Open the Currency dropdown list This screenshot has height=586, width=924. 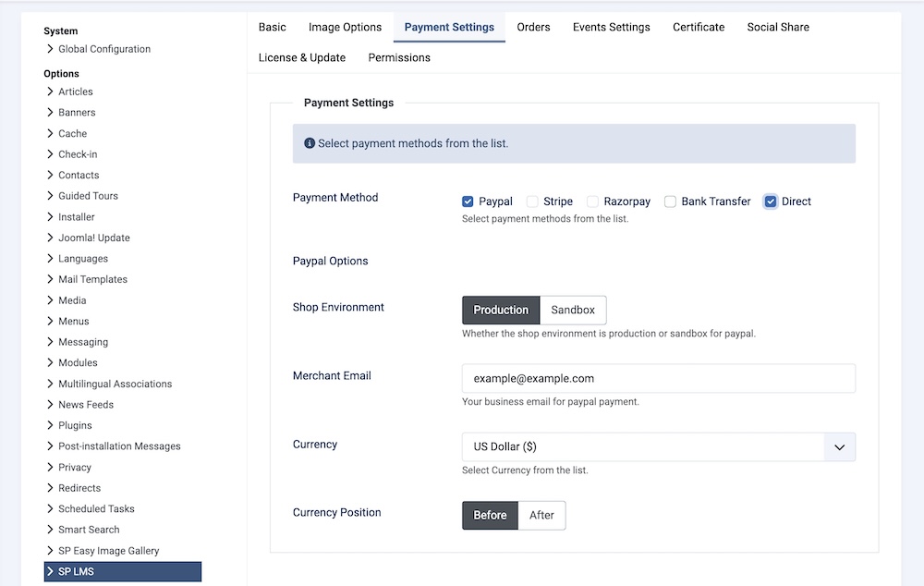pyautogui.click(x=658, y=446)
